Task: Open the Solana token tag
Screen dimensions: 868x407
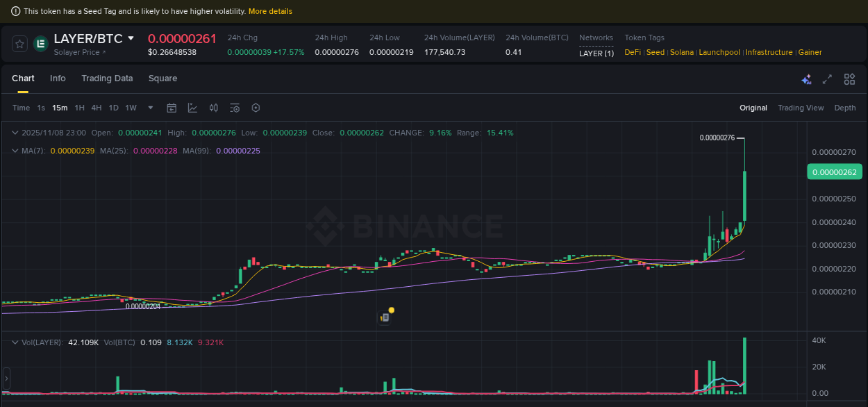Action: pos(681,52)
